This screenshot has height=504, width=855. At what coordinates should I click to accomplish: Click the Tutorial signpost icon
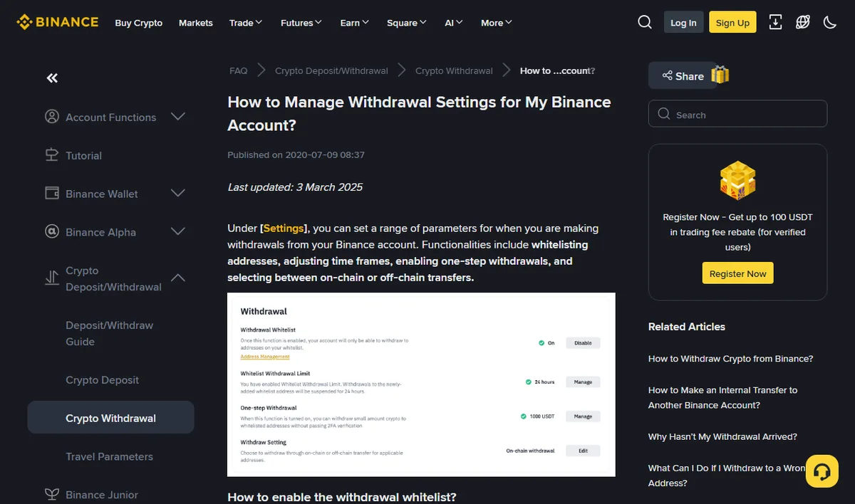(x=51, y=155)
